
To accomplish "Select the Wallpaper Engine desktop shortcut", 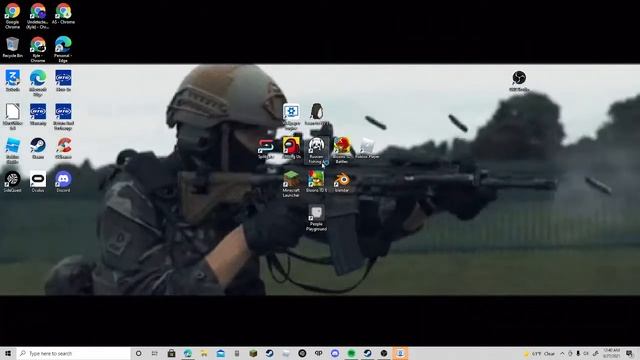I will pos(291,117).
